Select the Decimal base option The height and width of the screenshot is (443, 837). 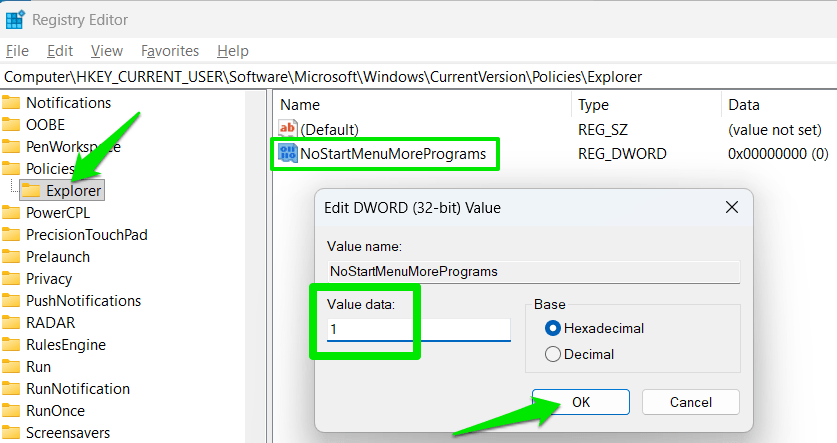tap(579, 354)
